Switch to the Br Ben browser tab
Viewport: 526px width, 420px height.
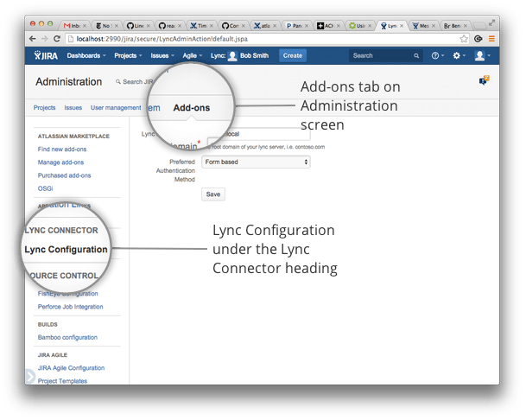coord(455,26)
